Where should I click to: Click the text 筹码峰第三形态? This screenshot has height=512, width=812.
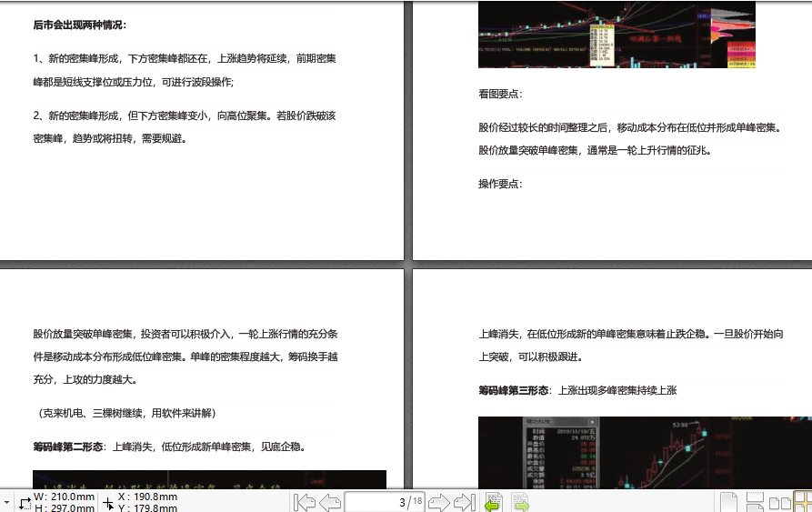[x=514, y=390]
